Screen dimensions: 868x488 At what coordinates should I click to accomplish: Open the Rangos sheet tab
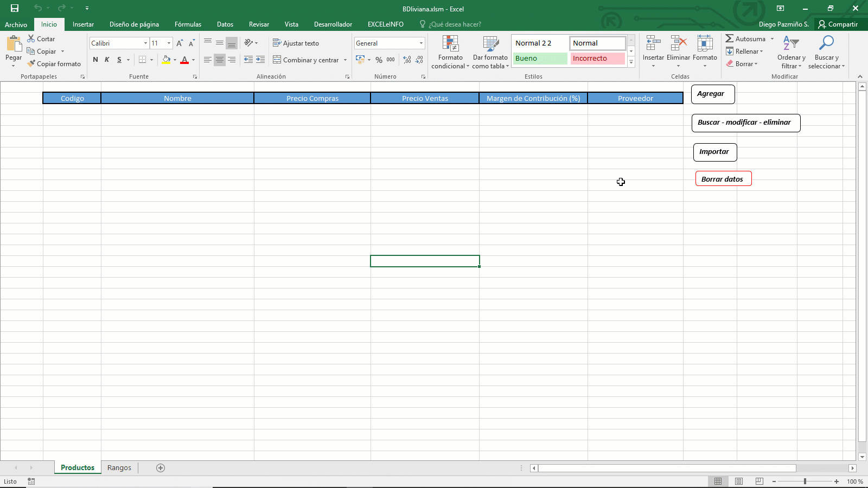click(119, 467)
